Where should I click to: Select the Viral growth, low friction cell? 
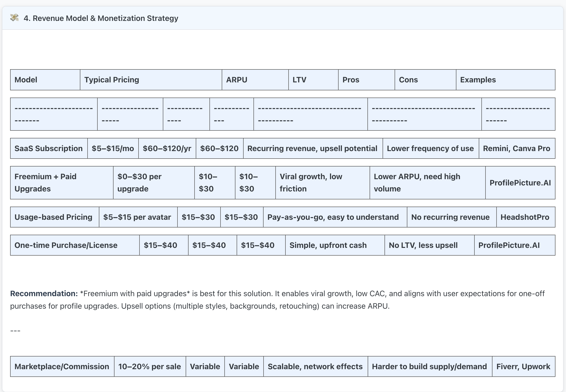pos(322,183)
